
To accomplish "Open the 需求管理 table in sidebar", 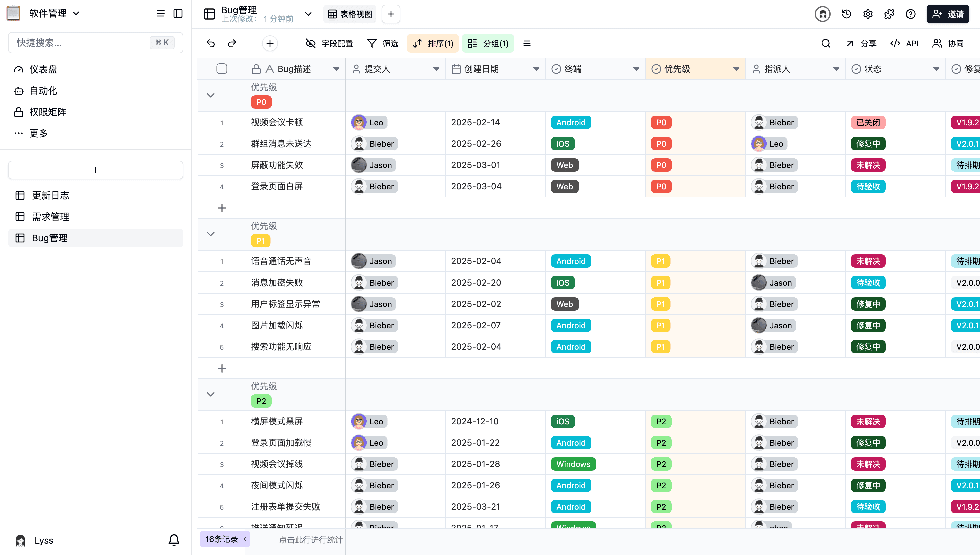I will point(51,216).
